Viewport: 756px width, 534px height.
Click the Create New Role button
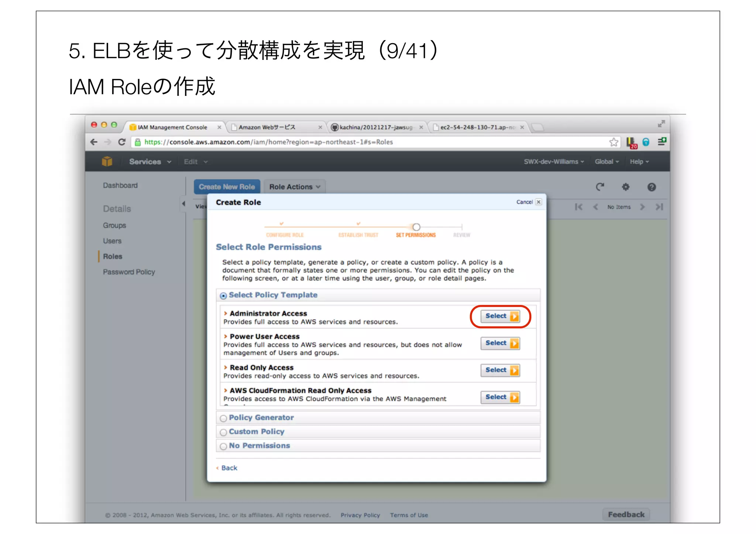pyautogui.click(x=227, y=187)
